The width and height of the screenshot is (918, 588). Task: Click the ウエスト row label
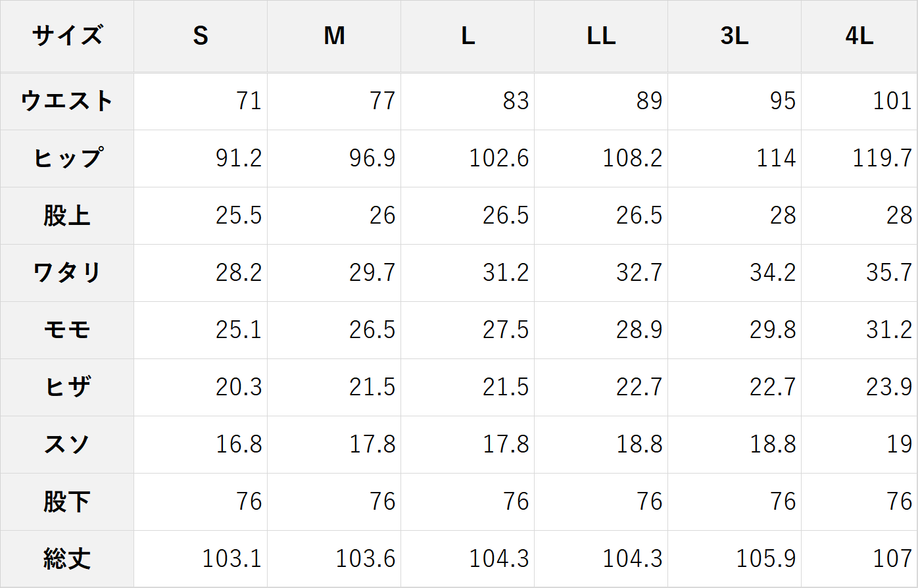click(67, 101)
